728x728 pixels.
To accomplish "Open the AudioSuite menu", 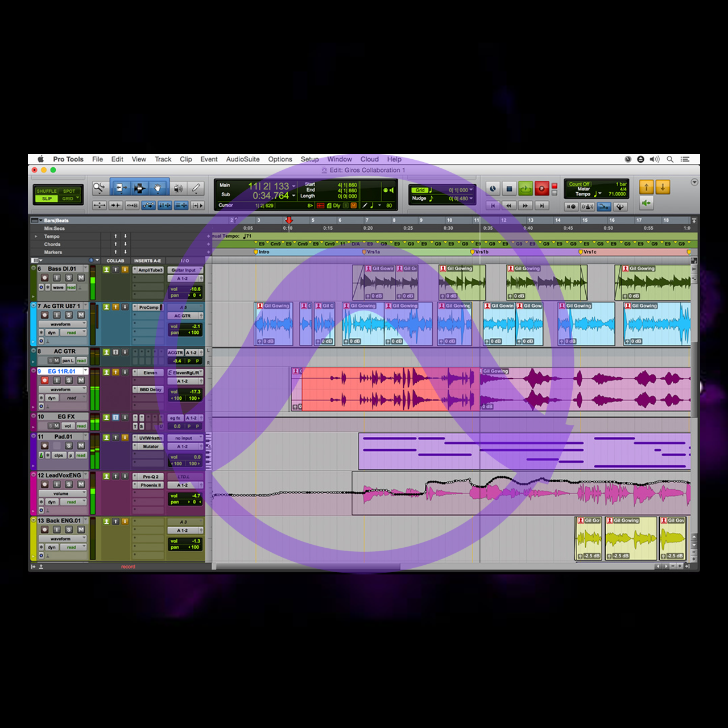I will pyautogui.click(x=243, y=159).
